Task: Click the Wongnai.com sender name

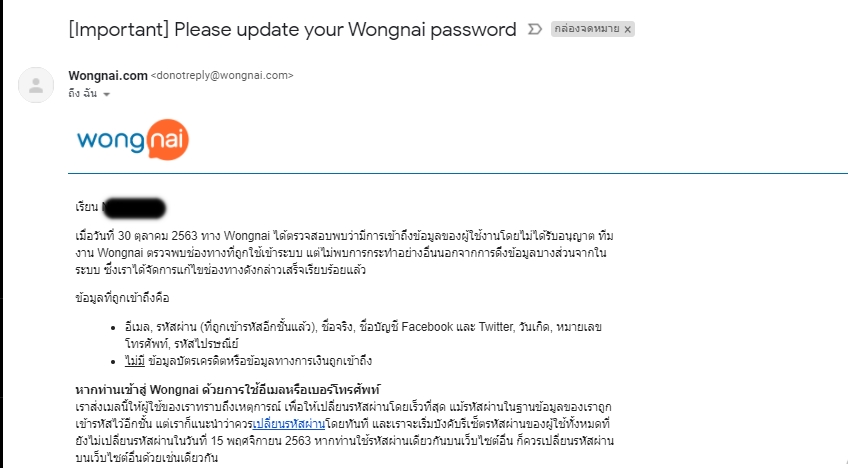Action: tap(108, 76)
